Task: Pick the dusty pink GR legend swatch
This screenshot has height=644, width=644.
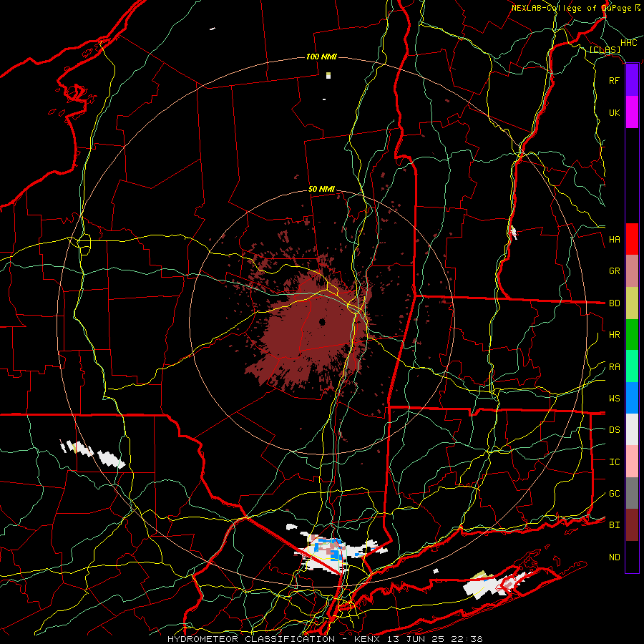Action: 632,270
